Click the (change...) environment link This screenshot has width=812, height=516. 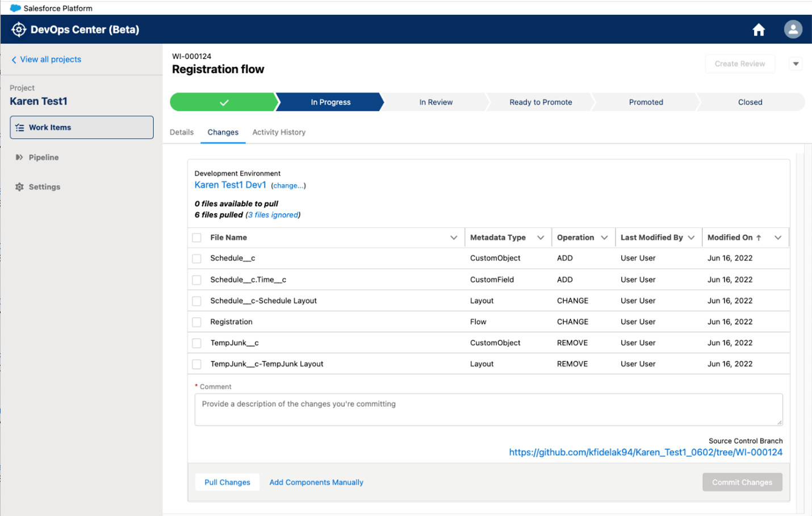click(288, 186)
